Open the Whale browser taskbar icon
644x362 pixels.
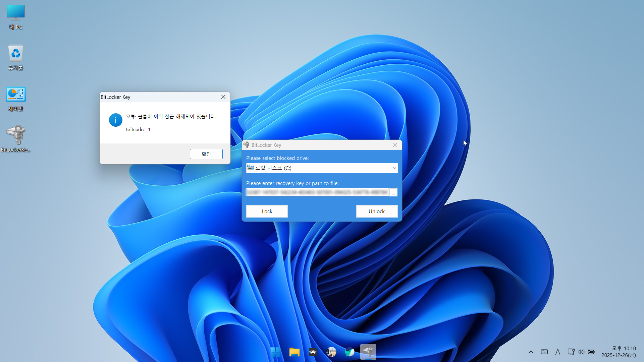(350, 352)
